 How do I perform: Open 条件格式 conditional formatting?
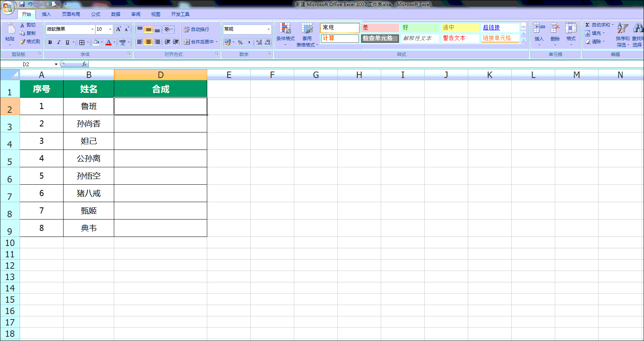285,34
